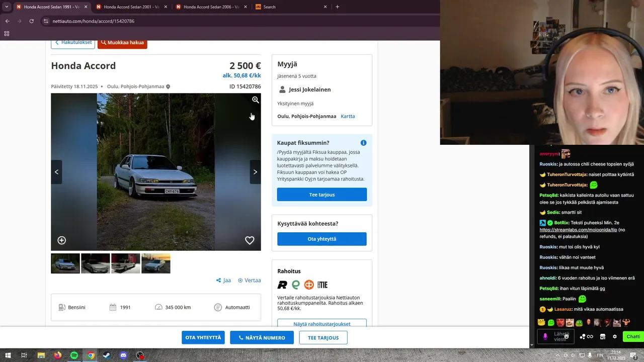Viewport: 644px width, 362px height.
Task: Open OBS Studio from taskbar
Action: (x=140, y=355)
